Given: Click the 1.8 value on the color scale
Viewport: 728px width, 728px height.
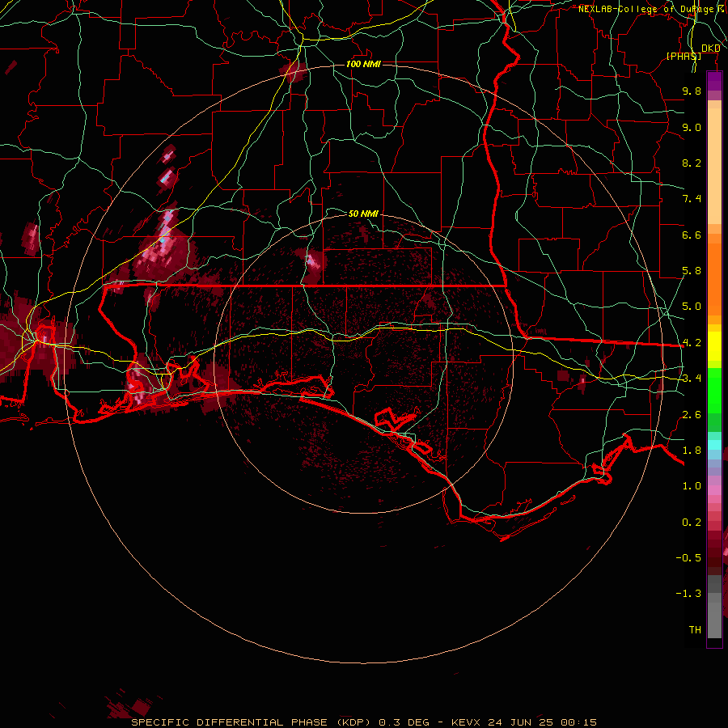Looking at the screenshot, I should coord(692,451).
